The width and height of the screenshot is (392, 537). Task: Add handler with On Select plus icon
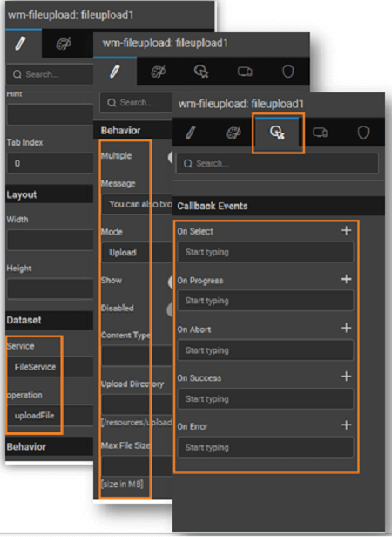tap(346, 230)
